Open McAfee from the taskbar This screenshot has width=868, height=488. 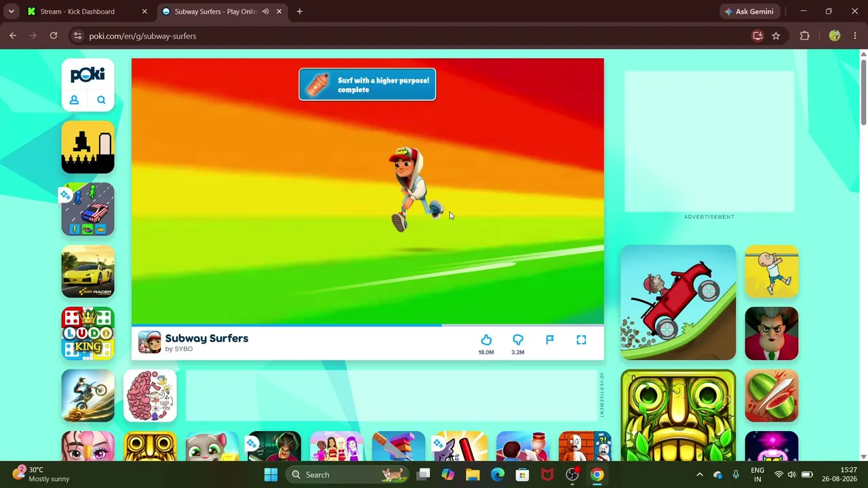click(547, 474)
